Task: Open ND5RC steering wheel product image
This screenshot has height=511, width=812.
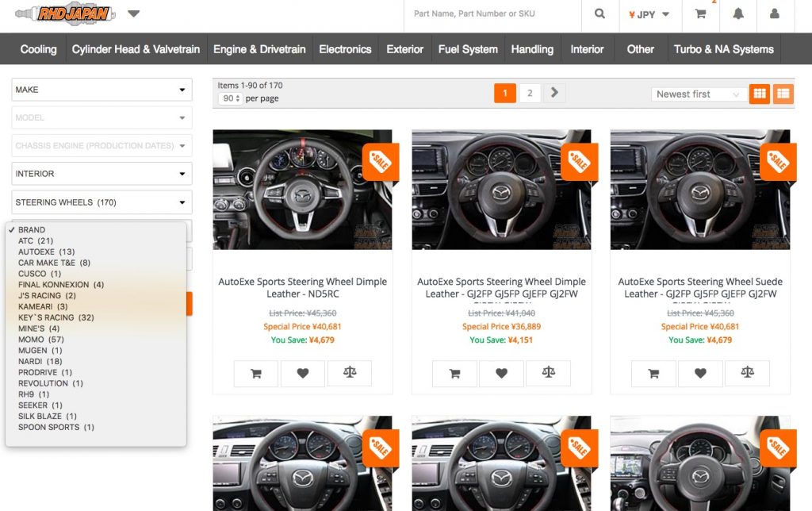Action: point(302,190)
